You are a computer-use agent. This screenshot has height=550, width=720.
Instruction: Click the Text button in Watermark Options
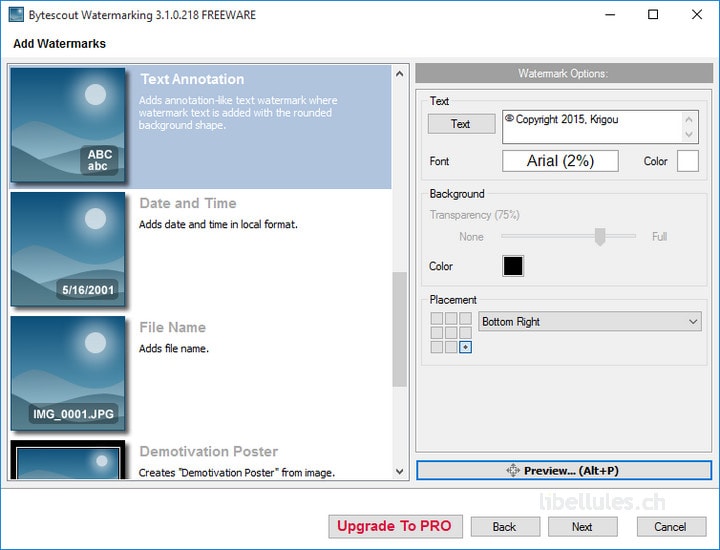(x=461, y=124)
